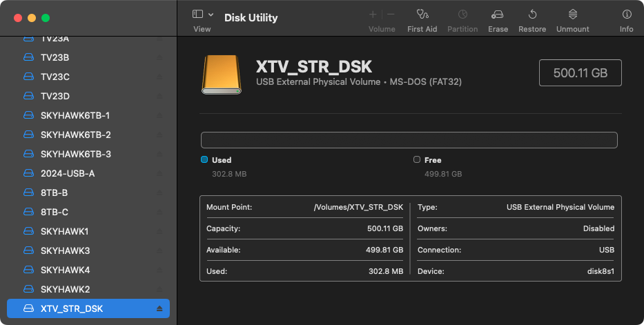Click the Free color swatch

(417, 159)
